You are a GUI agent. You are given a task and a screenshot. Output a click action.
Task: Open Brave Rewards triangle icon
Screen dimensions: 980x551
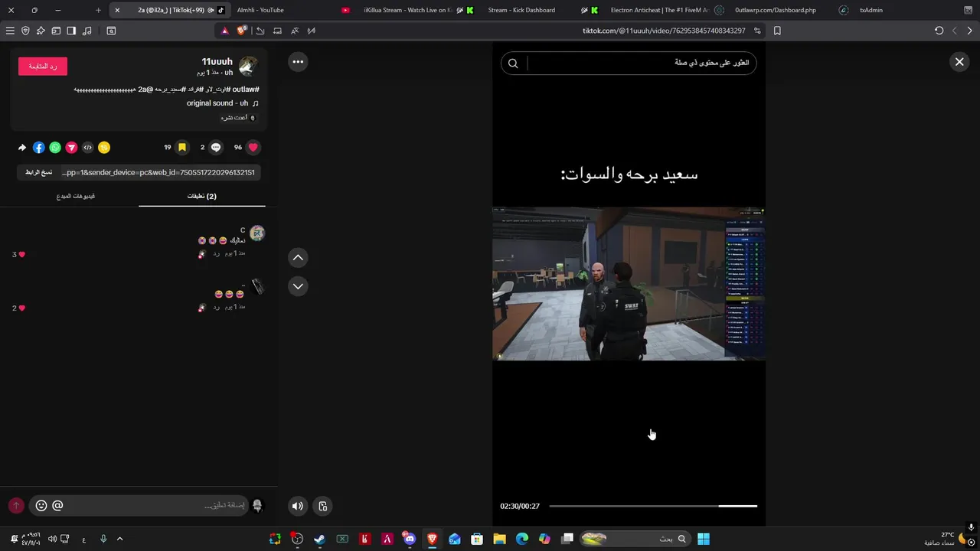224,31
